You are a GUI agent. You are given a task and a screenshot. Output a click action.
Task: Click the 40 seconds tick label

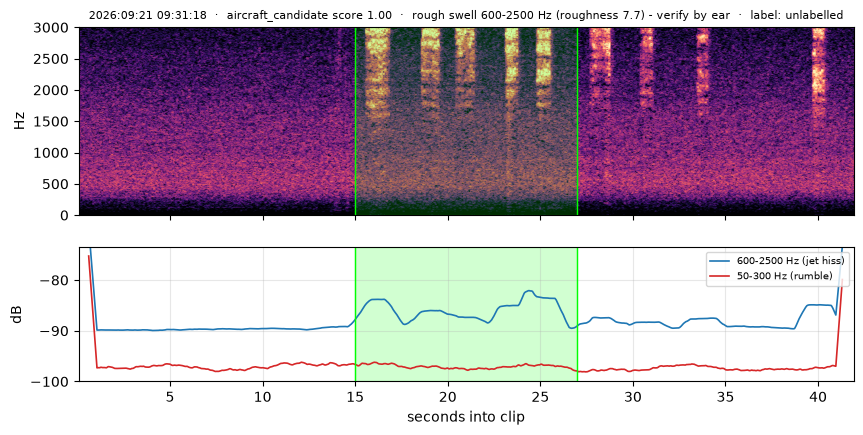pos(818,396)
